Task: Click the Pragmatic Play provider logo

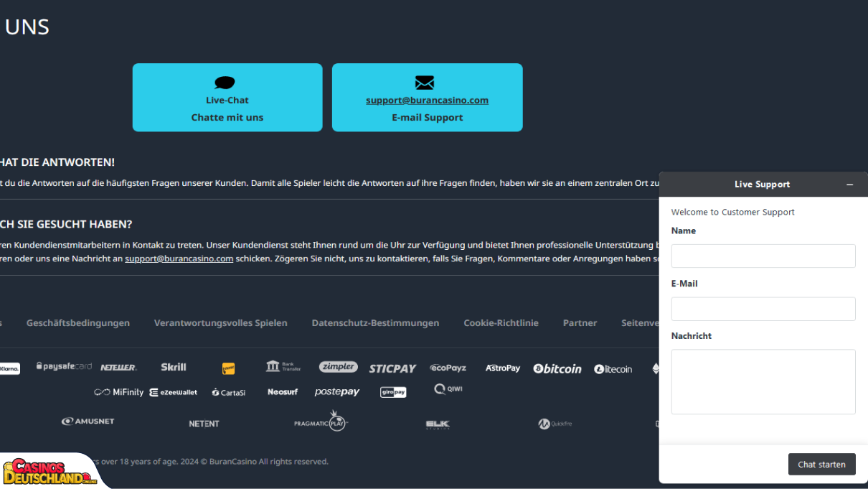Action: coord(321,422)
